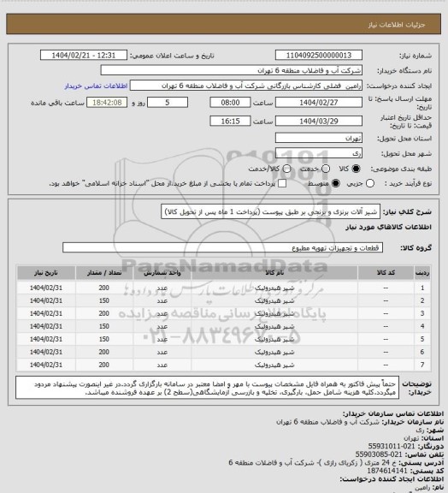Viewport: 448px width, 493px height.
Task: Click the delivery province field تهران
Action: (x=319, y=138)
